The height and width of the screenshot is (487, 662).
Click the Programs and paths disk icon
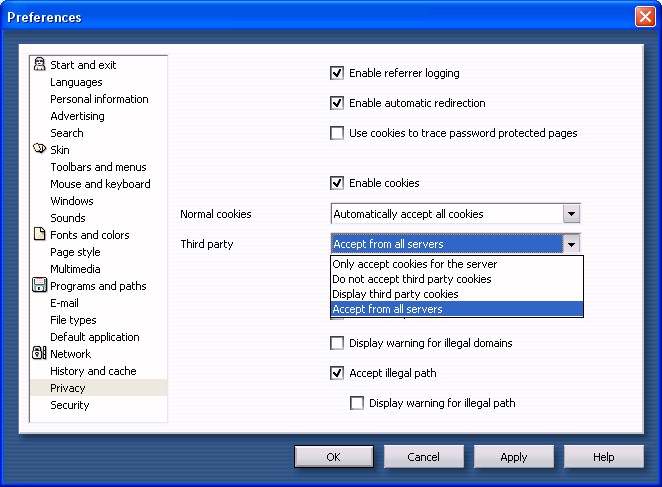pyautogui.click(x=40, y=286)
